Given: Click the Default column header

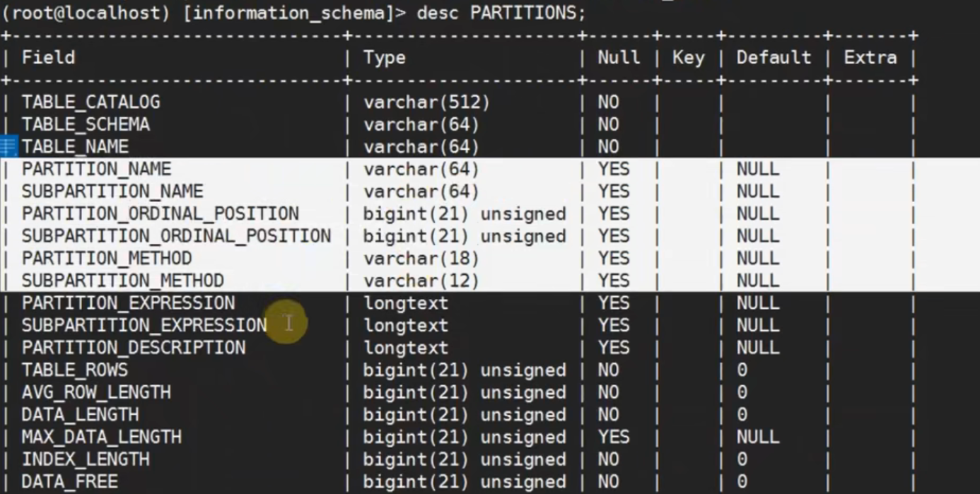Looking at the screenshot, I should (x=774, y=57).
